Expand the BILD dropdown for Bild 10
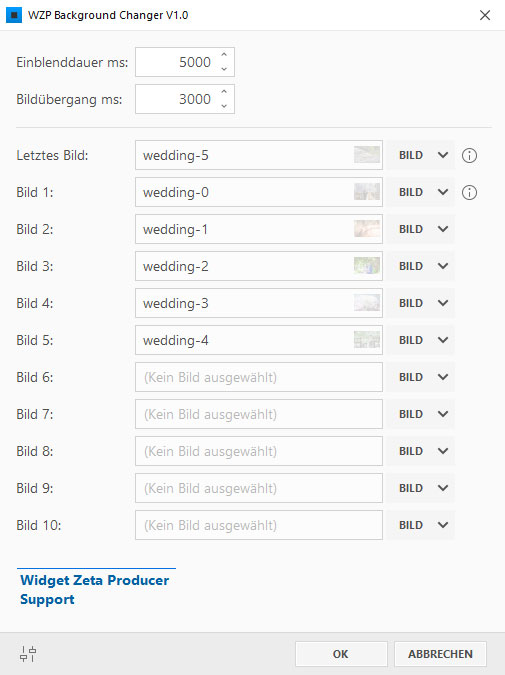Viewport: 505px width, 675px height. click(443, 525)
